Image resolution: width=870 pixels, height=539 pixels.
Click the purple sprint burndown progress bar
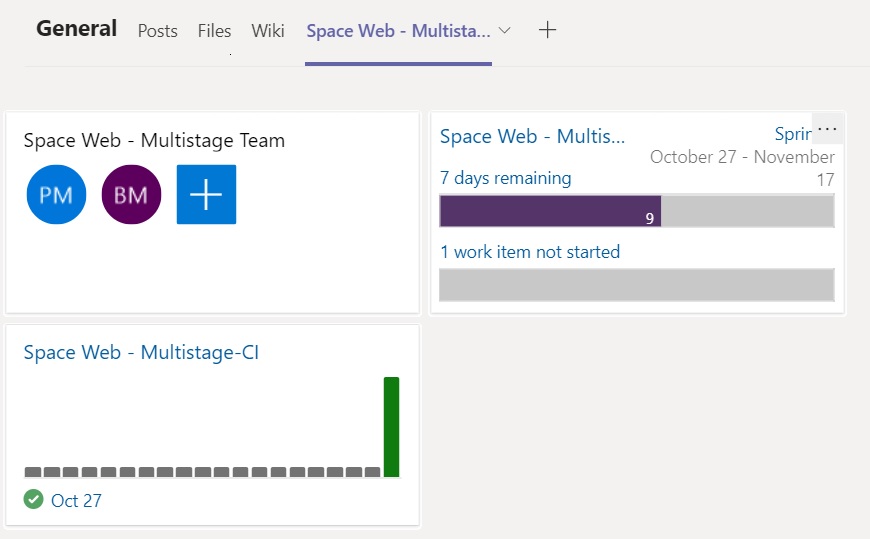click(550, 211)
